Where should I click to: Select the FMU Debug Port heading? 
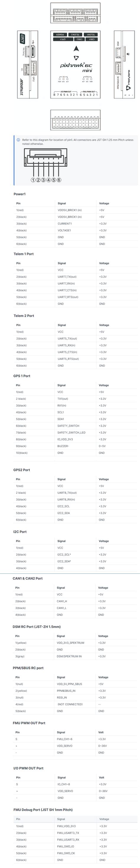(43, 810)
